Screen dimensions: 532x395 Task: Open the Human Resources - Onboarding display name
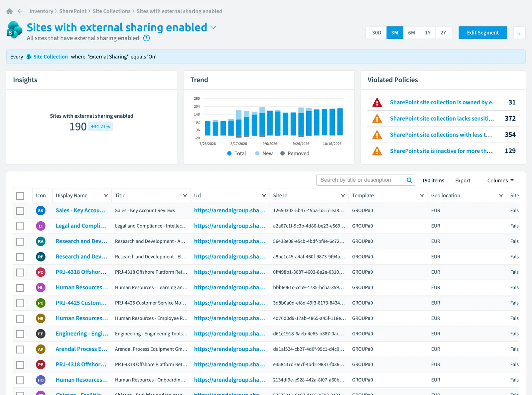pyautogui.click(x=82, y=380)
